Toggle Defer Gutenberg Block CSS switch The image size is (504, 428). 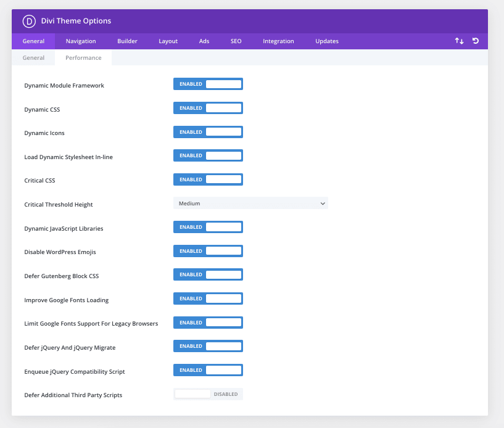(208, 274)
